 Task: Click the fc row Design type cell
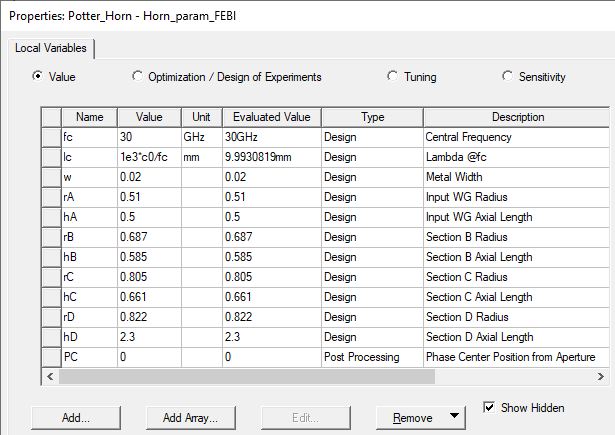tap(373, 137)
